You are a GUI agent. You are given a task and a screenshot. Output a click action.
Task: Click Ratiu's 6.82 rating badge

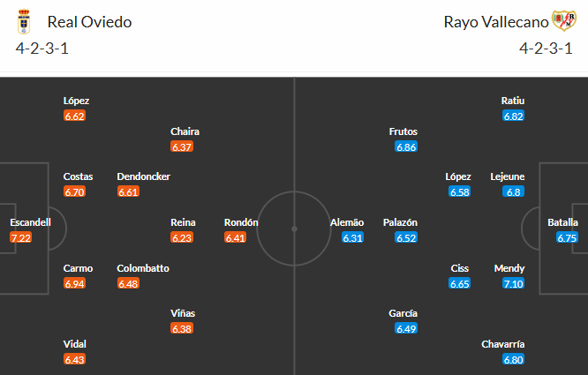[513, 116]
